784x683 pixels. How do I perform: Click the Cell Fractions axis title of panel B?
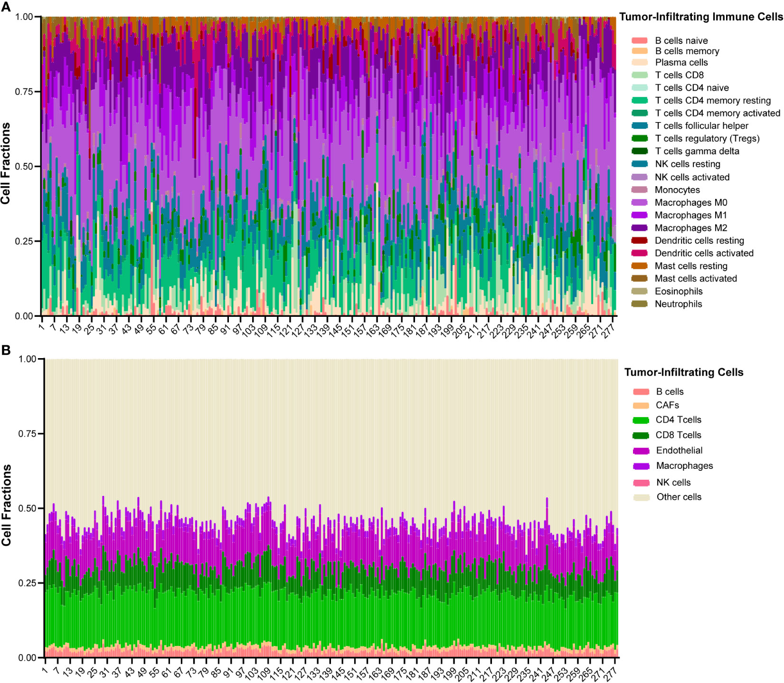[6, 505]
